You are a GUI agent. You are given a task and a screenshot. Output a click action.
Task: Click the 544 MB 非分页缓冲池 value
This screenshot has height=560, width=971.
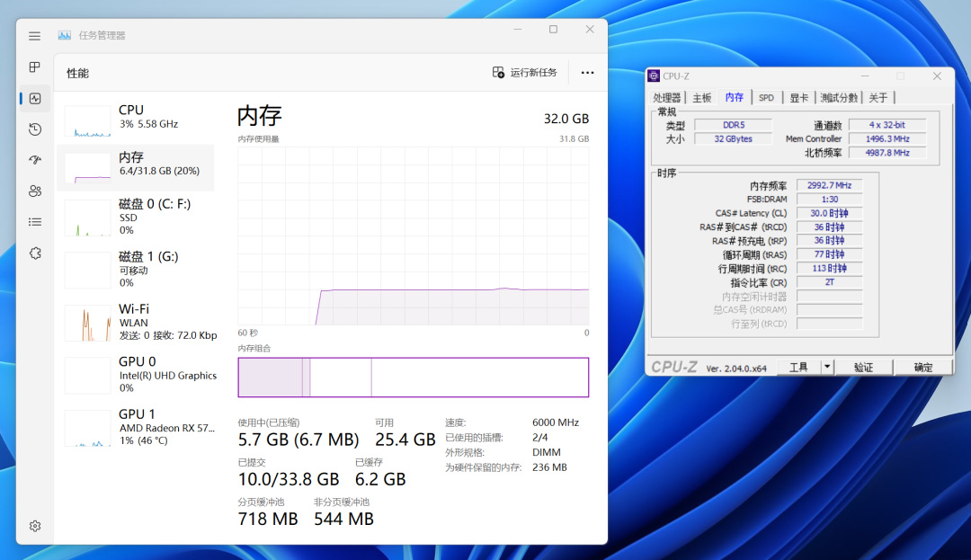[x=343, y=520]
